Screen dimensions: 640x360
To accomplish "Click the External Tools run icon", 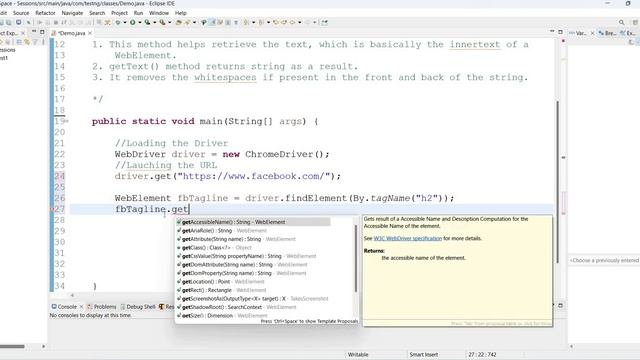I will pos(162,22).
